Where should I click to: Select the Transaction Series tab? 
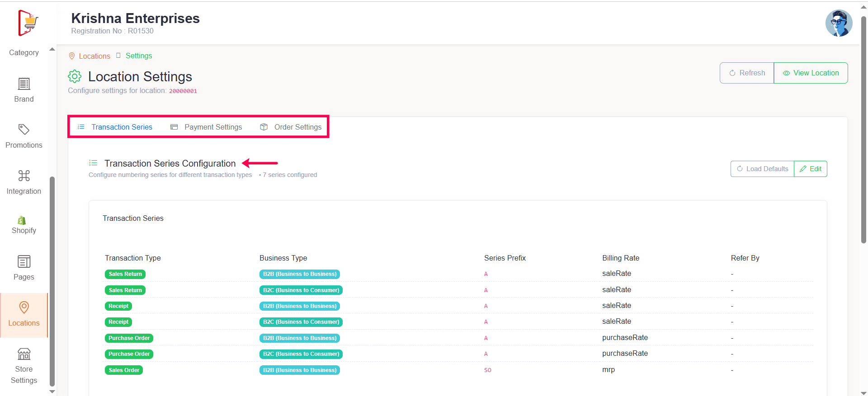(x=115, y=127)
